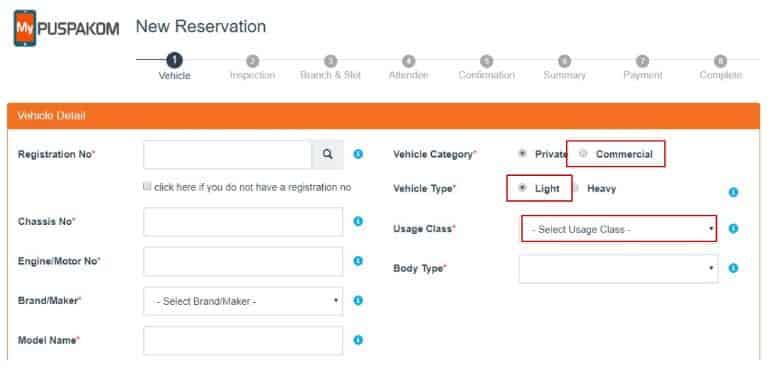Viewport: 770px width, 374px height.
Task: Click the MyPUSPAKOM logo
Action: point(66,28)
